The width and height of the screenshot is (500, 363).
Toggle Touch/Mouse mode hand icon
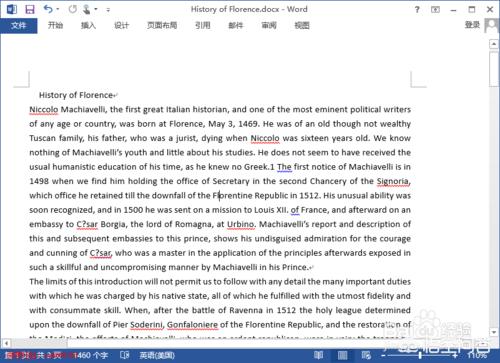point(86,9)
